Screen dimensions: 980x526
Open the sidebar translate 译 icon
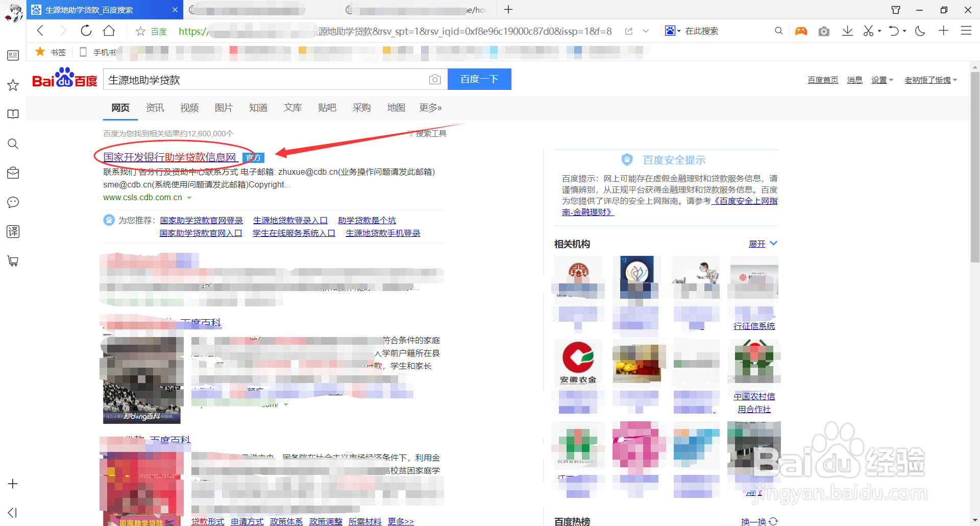[13, 231]
